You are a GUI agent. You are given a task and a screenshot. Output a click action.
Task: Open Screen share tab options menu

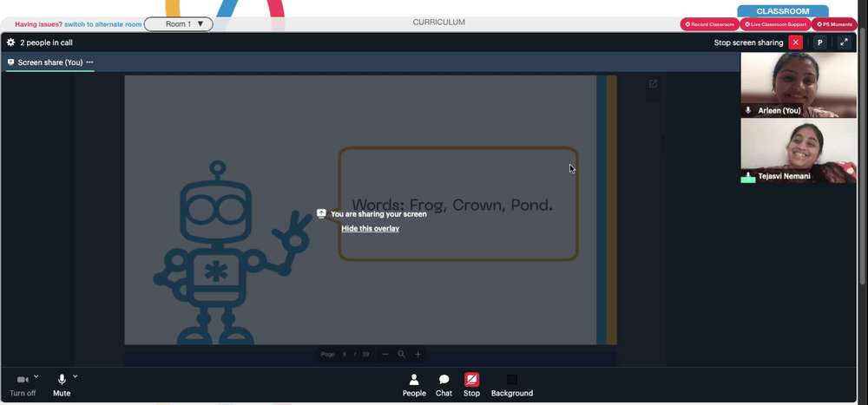click(x=89, y=62)
